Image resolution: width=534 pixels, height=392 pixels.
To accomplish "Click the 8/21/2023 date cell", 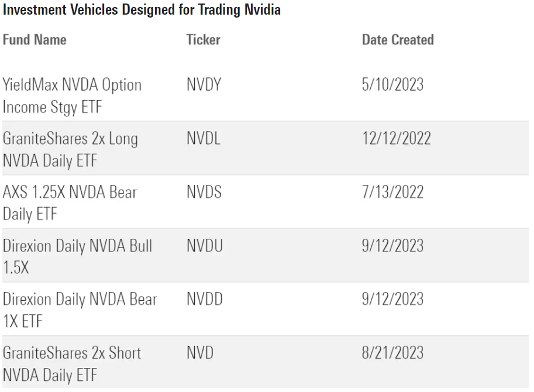I will [x=392, y=353].
